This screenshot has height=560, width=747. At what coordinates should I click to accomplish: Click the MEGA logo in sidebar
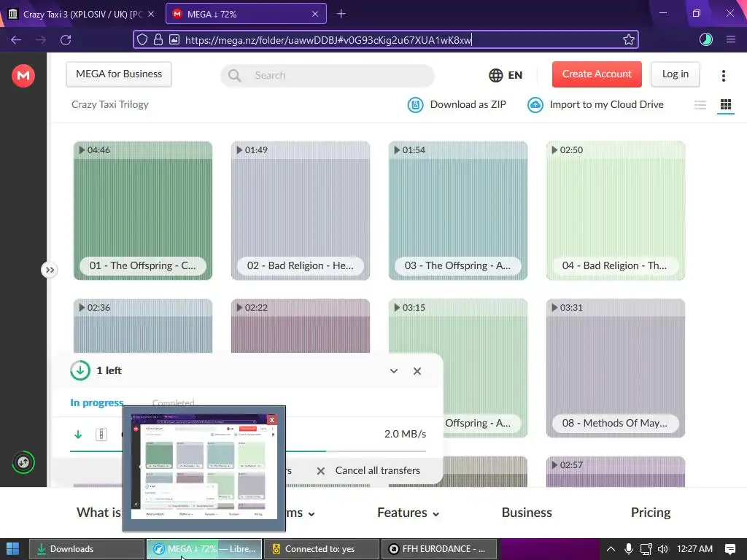coord(23,75)
